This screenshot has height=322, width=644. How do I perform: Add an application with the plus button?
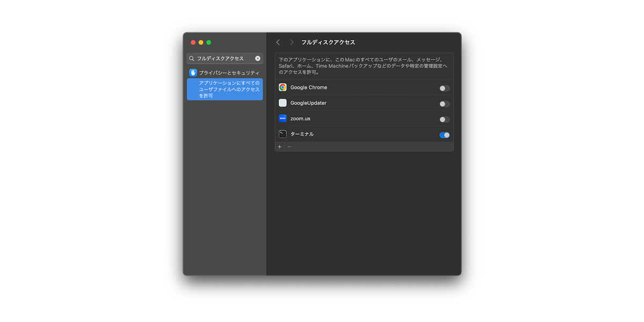(x=280, y=147)
